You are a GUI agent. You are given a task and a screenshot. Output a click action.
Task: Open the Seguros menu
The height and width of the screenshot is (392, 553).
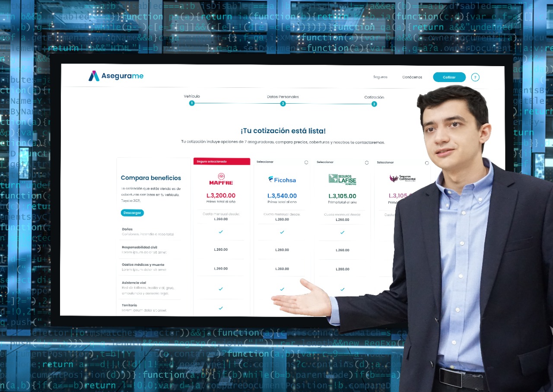380,77
